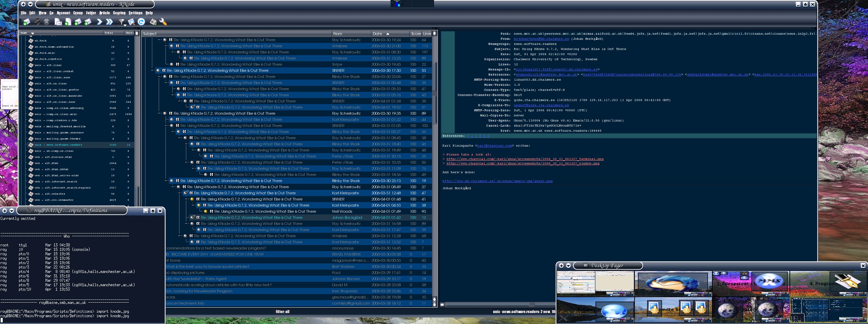This screenshot has height=324, width=868.
Task: Click the get new articles envelope icon
Action: [x=27, y=22]
